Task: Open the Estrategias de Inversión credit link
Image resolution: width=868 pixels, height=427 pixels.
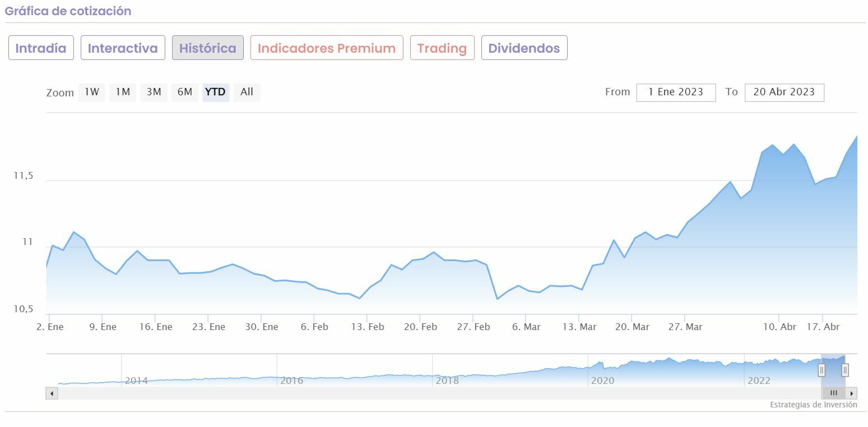Action: 813,405
